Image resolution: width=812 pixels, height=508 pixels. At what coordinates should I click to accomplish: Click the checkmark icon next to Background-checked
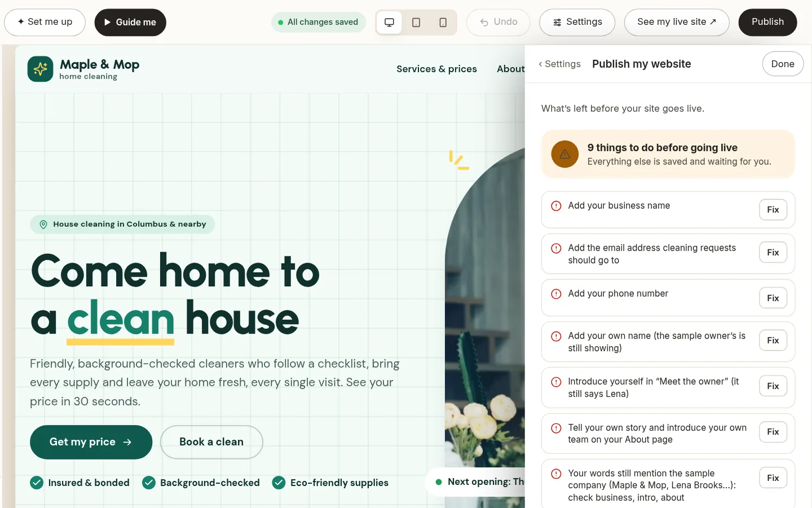click(149, 483)
